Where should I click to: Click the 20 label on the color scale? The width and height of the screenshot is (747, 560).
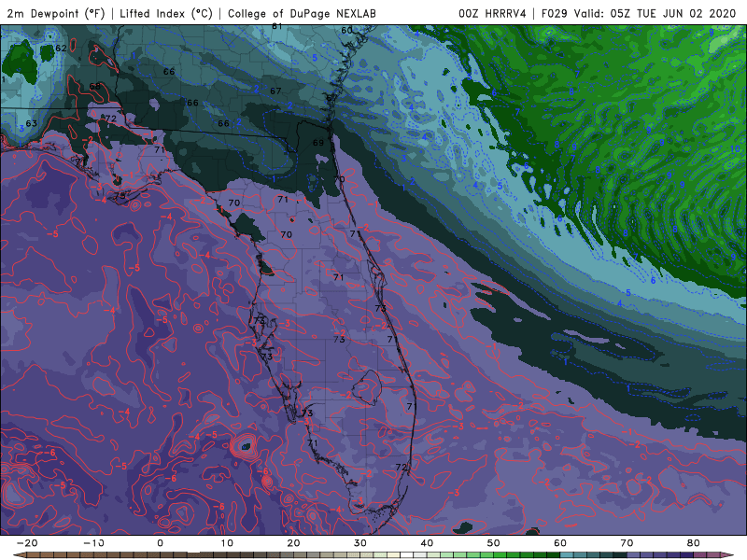click(293, 543)
